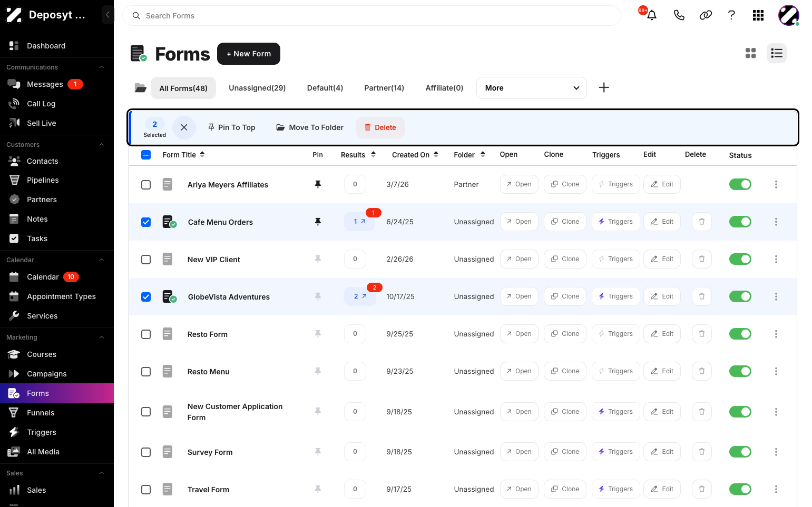
Task: Unpin Ariya Meyers Affiliates form
Action: tap(318, 184)
